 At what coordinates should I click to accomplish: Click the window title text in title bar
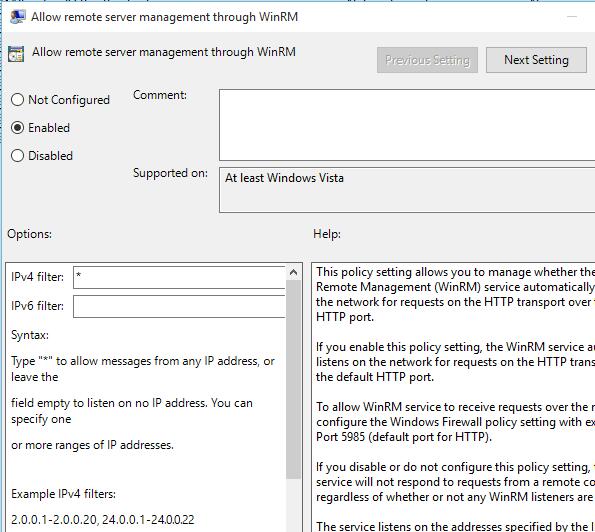click(x=164, y=17)
